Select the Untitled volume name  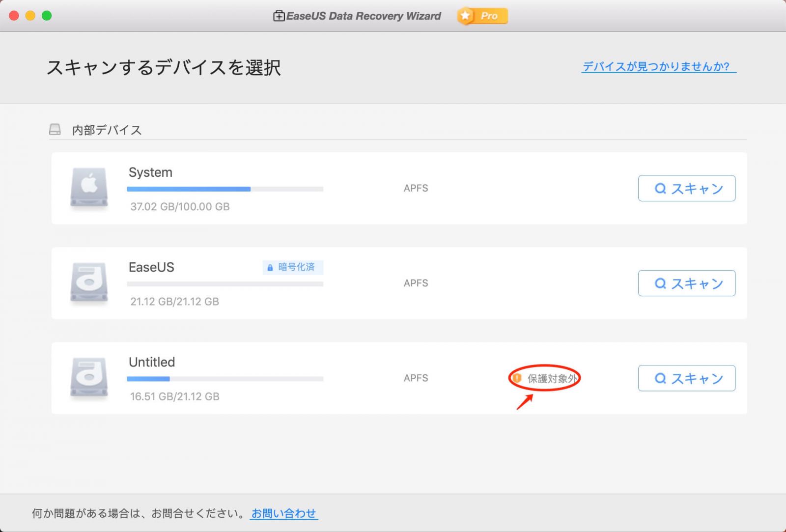152,362
